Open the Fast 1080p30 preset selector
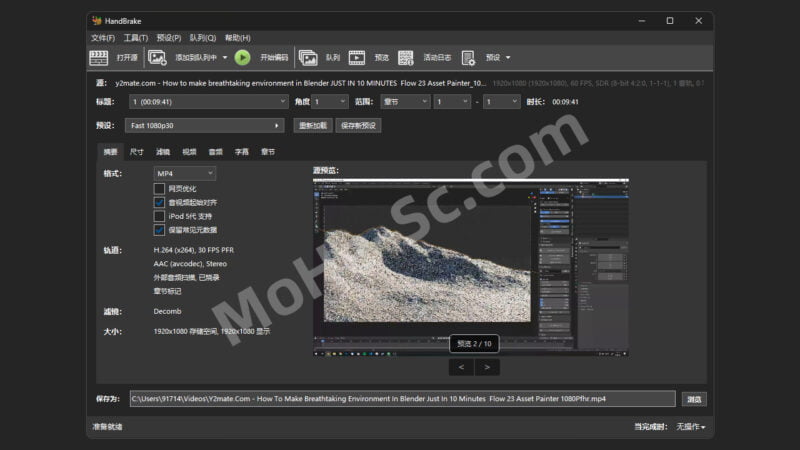 point(205,126)
